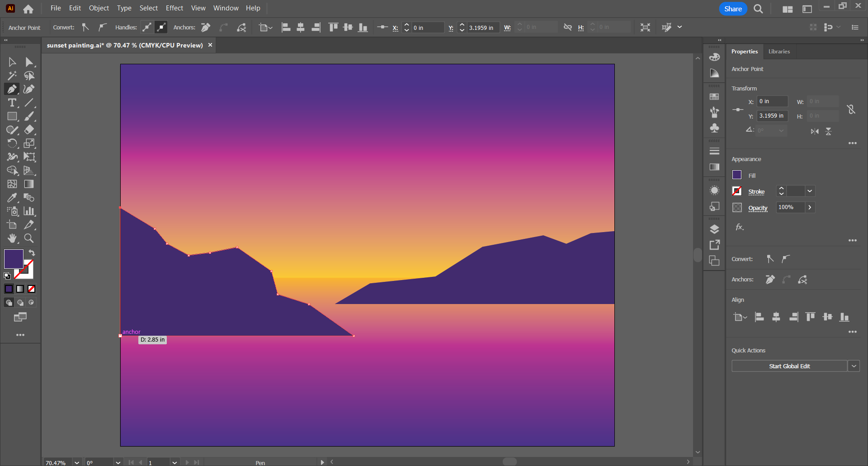This screenshot has width=868, height=466.
Task: Click the Convert to corner anchor icon
Action: pyautogui.click(x=85, y=27)
